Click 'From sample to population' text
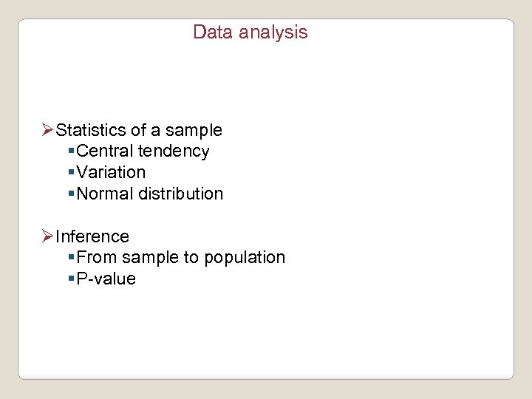Viewport: 532px width, 399px height. point(180,258)
